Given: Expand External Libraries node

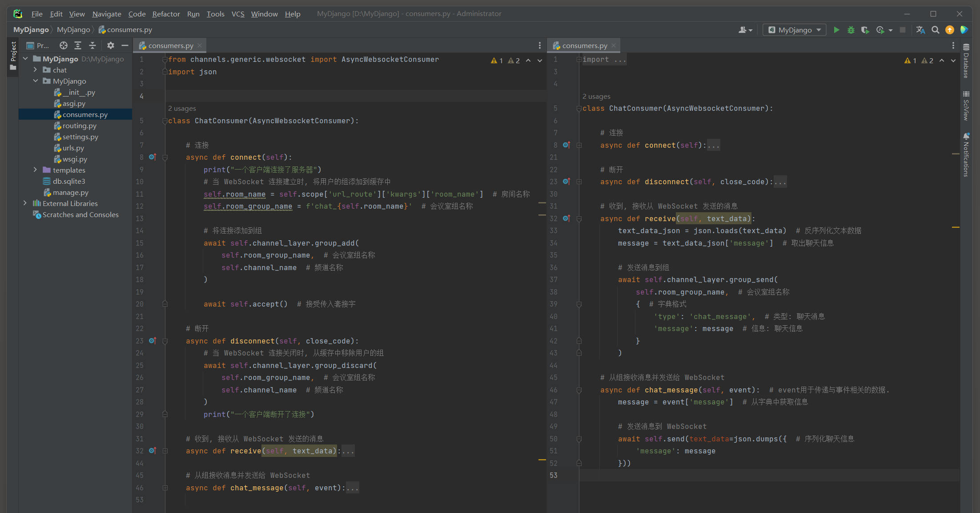Looking at the screenshot, I should click(x=25, y=203).
